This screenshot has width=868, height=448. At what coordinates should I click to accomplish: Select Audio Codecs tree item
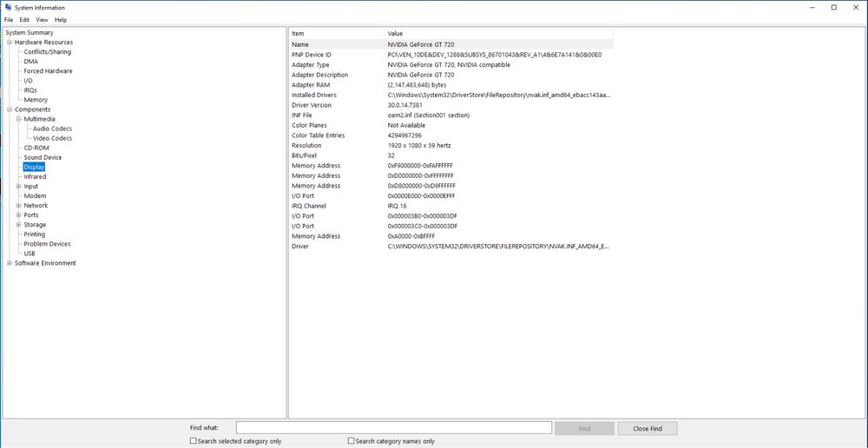point(52,129)
